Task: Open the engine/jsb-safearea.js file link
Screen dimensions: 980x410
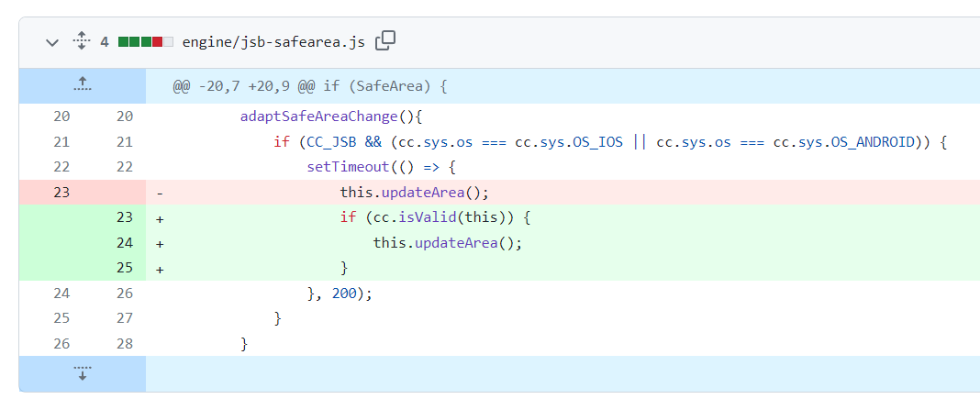Action: [x=273, y=41]
